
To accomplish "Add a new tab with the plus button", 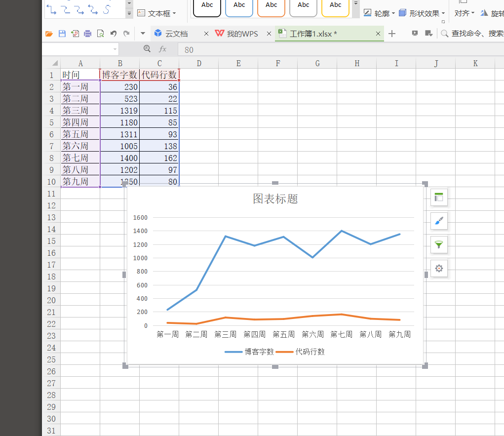I will (392, 34).
